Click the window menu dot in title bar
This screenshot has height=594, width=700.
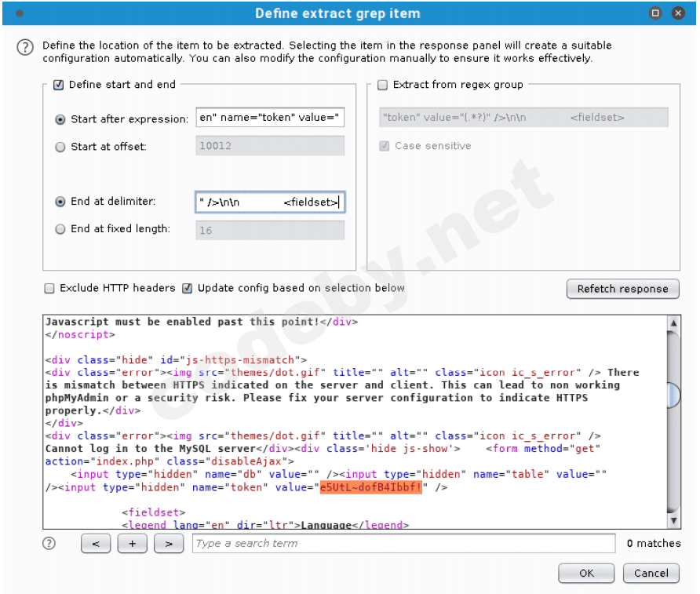pos(20,13)
